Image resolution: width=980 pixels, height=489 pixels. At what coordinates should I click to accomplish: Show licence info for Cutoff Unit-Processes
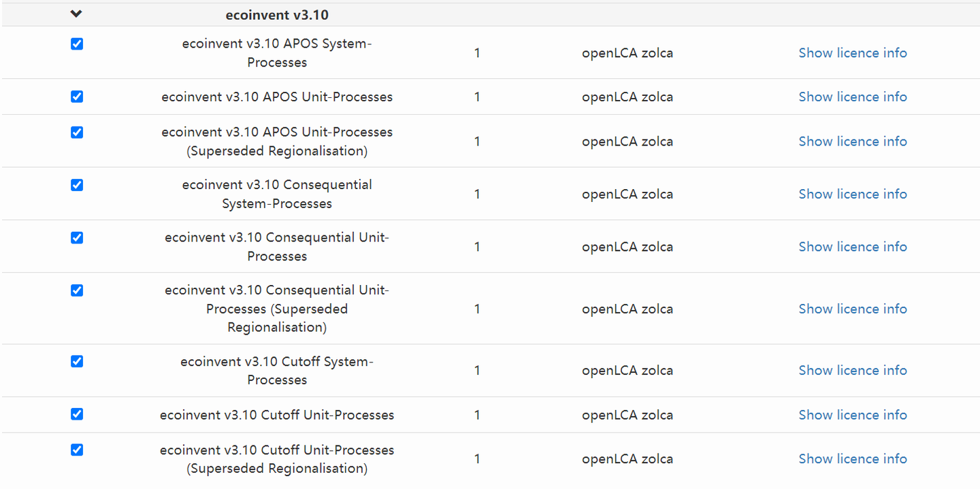tap(852, 415)
